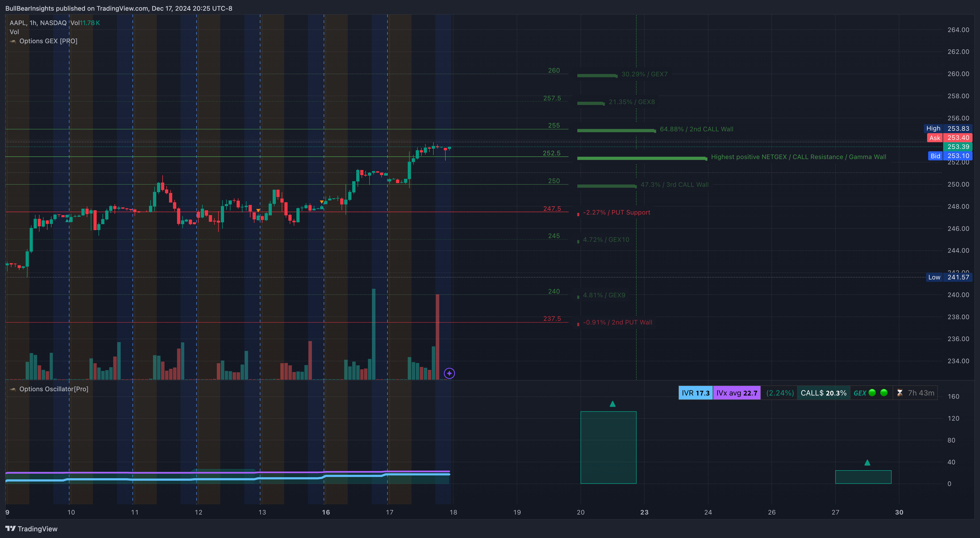Screen dimensions: 980x538
Task: Click the Gamma Wall long green horizontal bar
Action: point(642,159)
